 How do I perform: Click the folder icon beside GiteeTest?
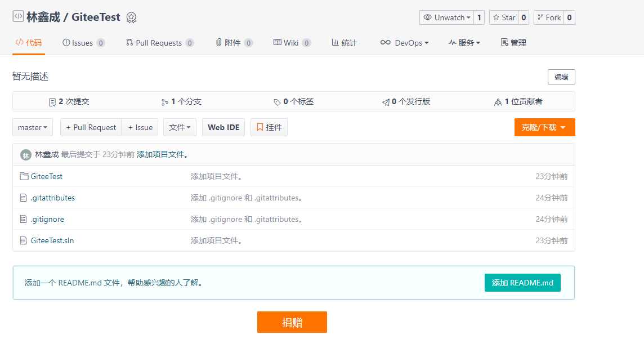tap(24, 176)
